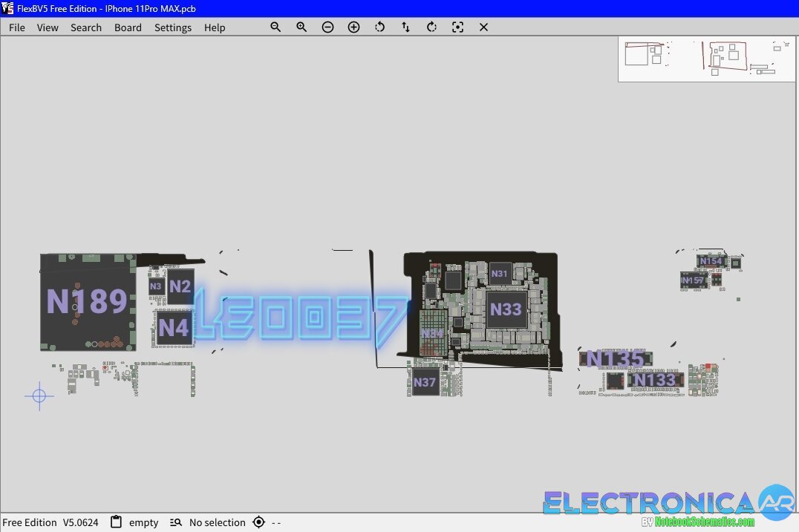Click the X icon in toolbar
799x532 pixels.
[x=483, y=27]
